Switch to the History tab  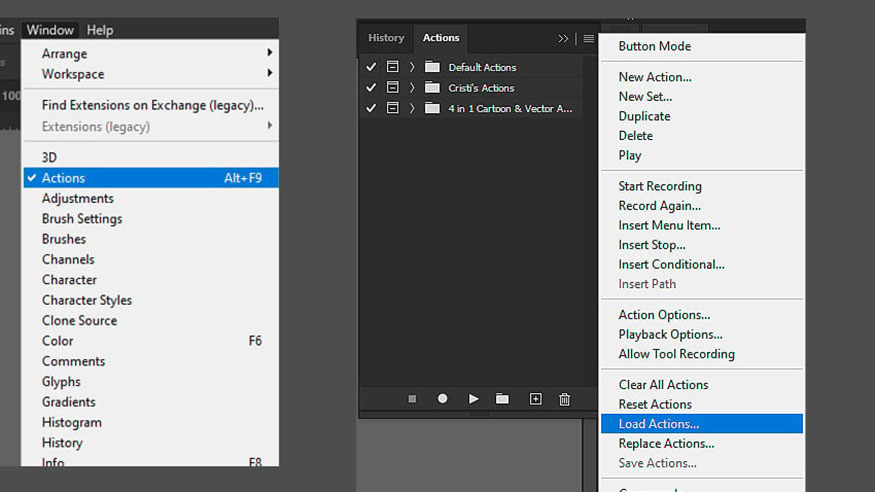pyautogui.click(x=386, y=38)
